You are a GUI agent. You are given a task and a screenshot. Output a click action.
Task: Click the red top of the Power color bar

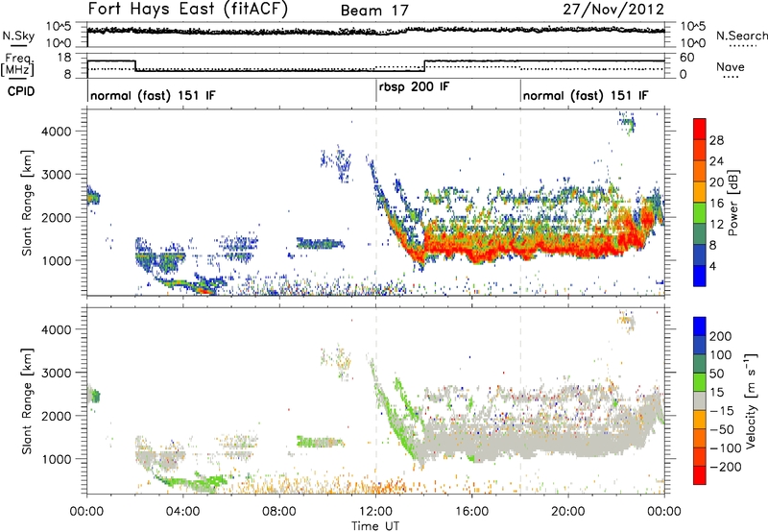[x=700, y=129]
